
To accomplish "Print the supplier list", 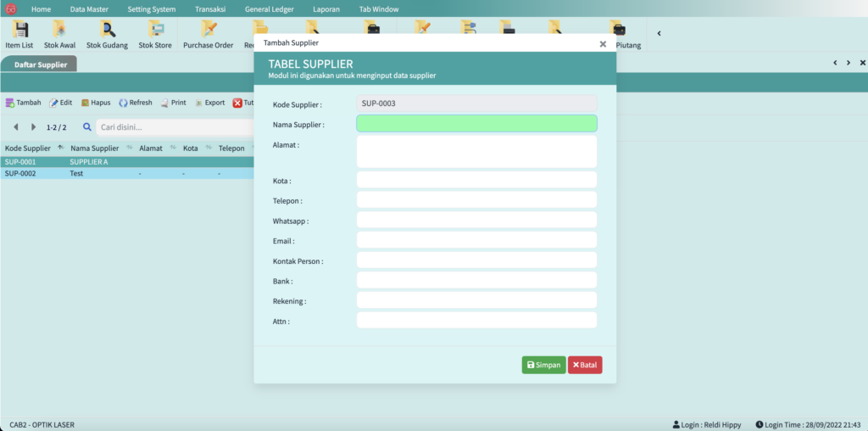I will click(x=173, y=103).
